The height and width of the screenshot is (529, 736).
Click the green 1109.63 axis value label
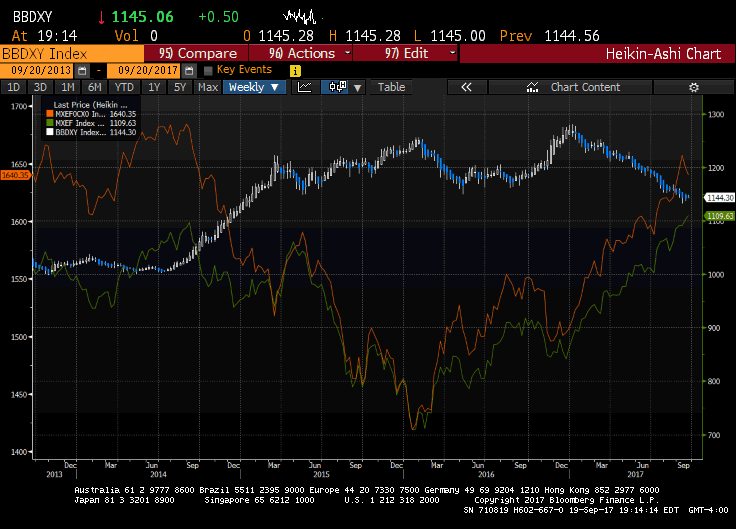point(720,216)
